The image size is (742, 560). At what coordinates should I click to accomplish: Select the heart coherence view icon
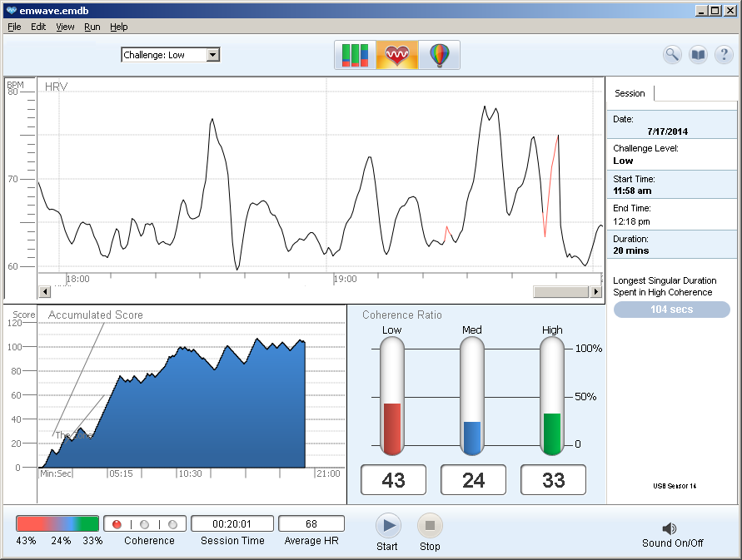point(397,55)
